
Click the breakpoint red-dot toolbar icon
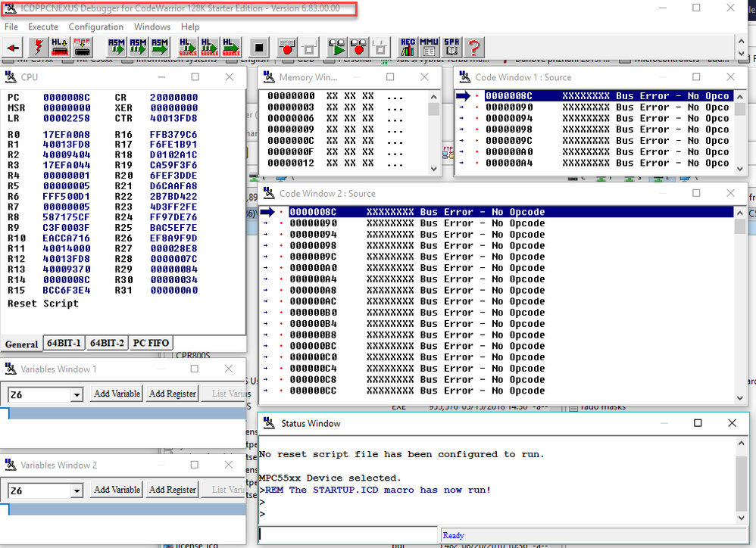pyautogui.click(x=287, y=48)
